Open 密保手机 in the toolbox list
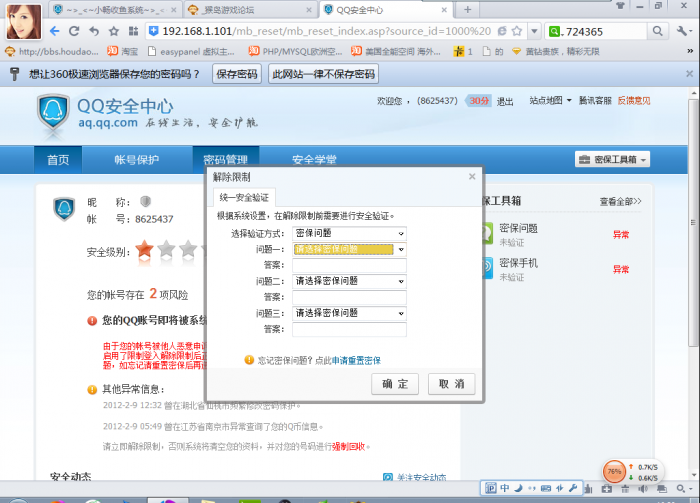The image size is (700, 503). [x=518, y=263]
